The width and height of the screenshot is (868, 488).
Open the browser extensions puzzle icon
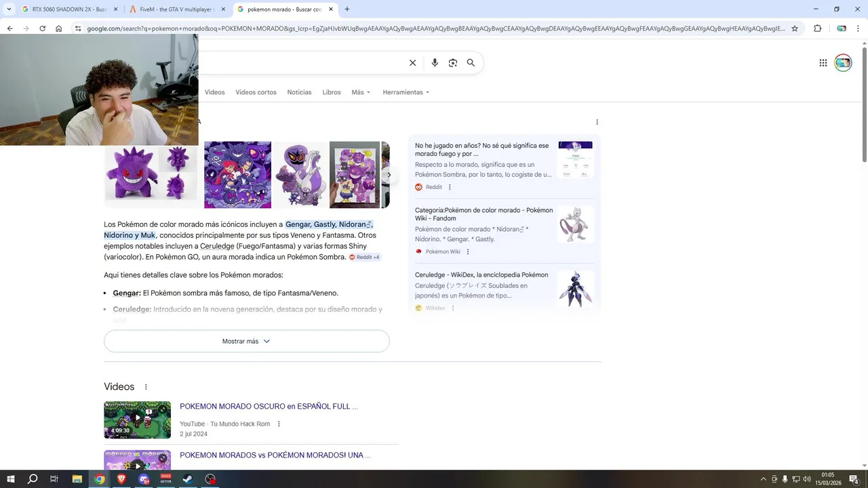tap(817, 28)
